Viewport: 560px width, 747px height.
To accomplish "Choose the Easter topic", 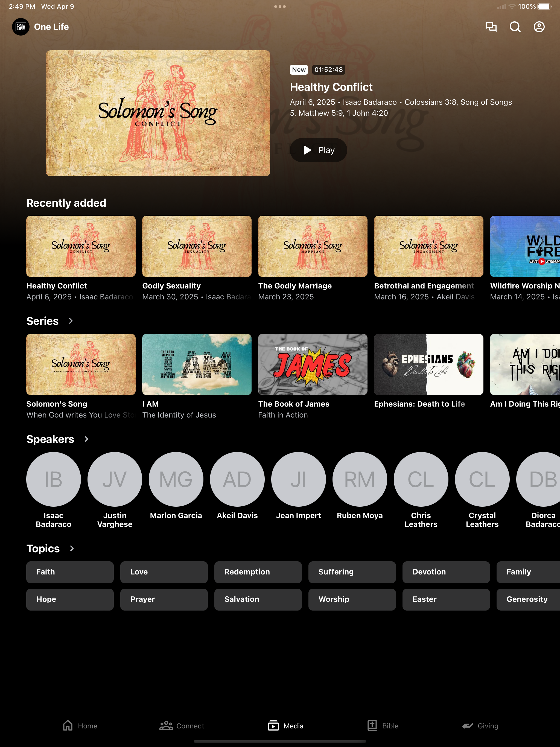I will click(446, 599).
